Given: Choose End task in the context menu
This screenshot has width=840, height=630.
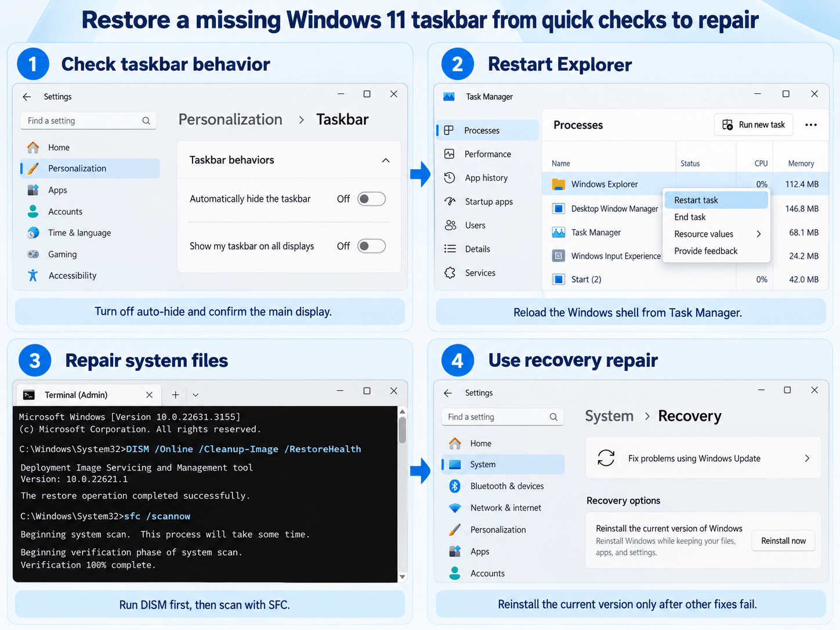Looking at the screenshot, I should 716,217.
